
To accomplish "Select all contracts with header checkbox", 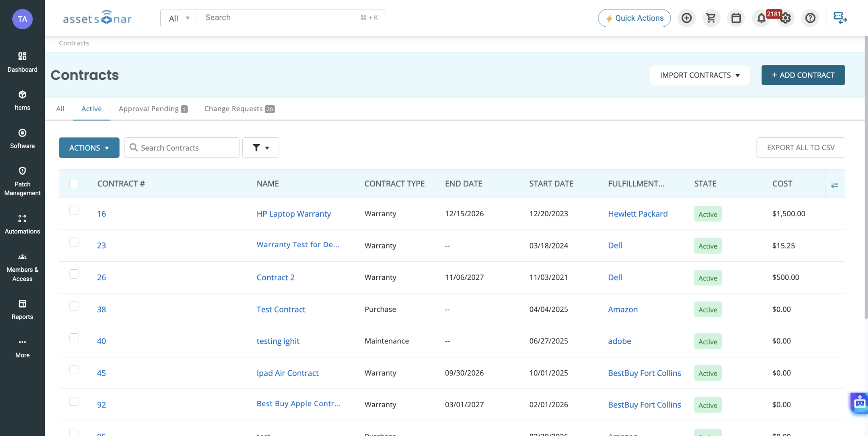I will (74, 184).
